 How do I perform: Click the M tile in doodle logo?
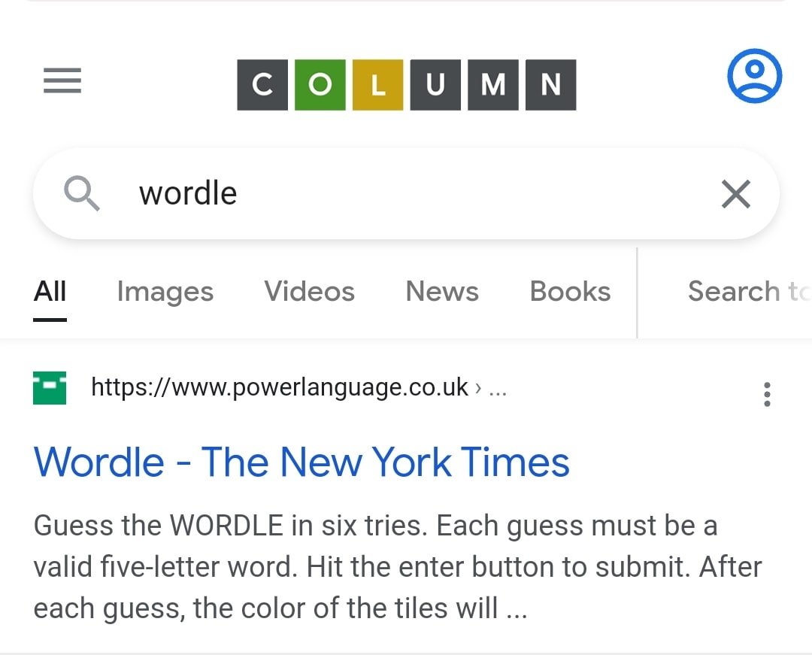tap(493, 85)
